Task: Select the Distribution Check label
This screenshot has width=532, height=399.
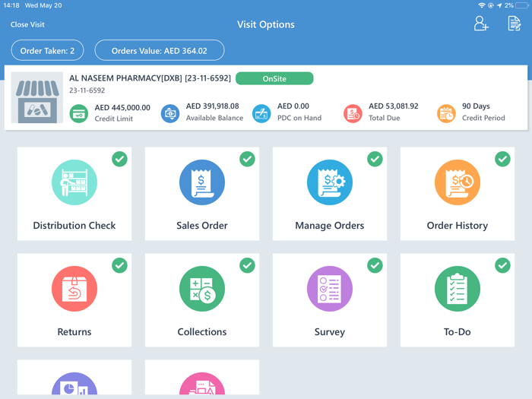Action: pos(74,225)
